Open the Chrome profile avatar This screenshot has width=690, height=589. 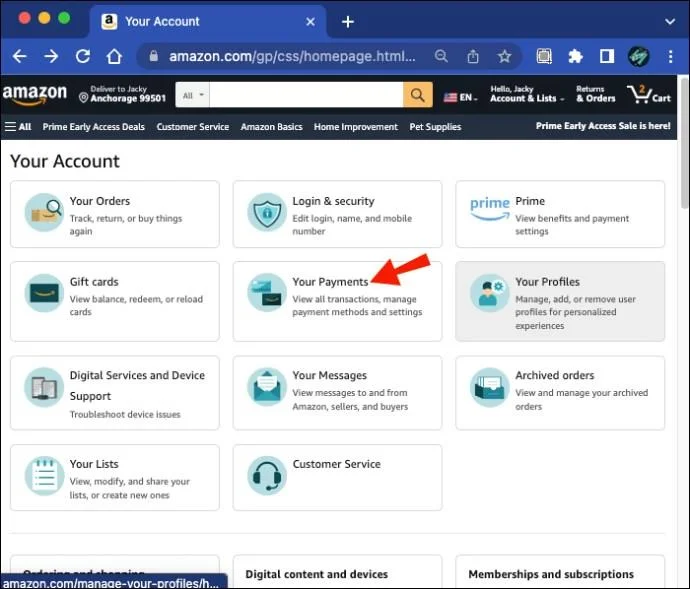pos(639,56)
